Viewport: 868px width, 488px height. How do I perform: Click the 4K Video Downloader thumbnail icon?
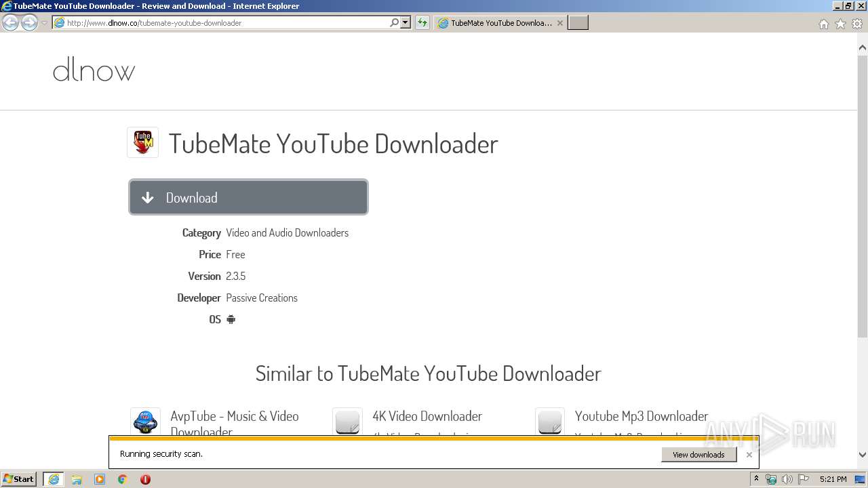coord(347,422)
